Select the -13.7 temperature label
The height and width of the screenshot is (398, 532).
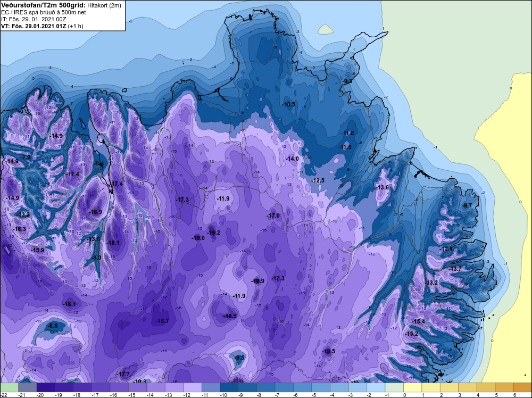coord(455,269)
